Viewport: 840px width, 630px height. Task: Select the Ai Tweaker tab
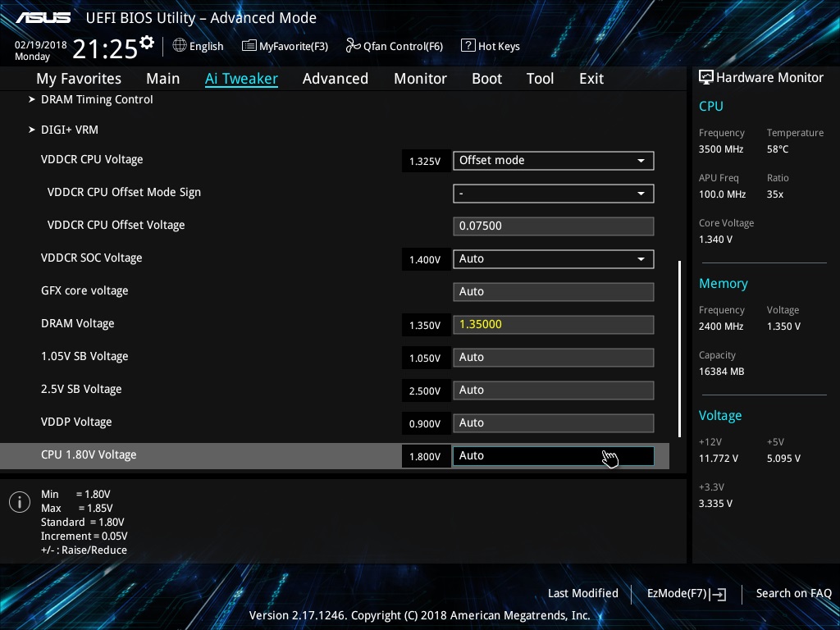point(241,78)
